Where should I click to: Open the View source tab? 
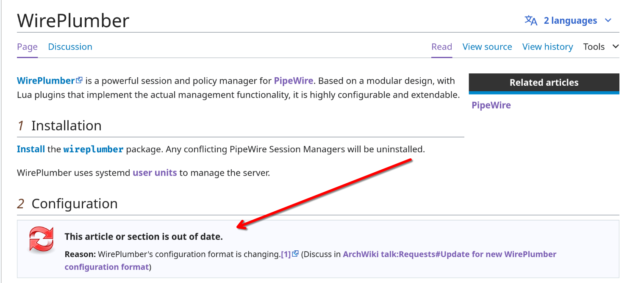pyautogui.click(x=487, y=47)
